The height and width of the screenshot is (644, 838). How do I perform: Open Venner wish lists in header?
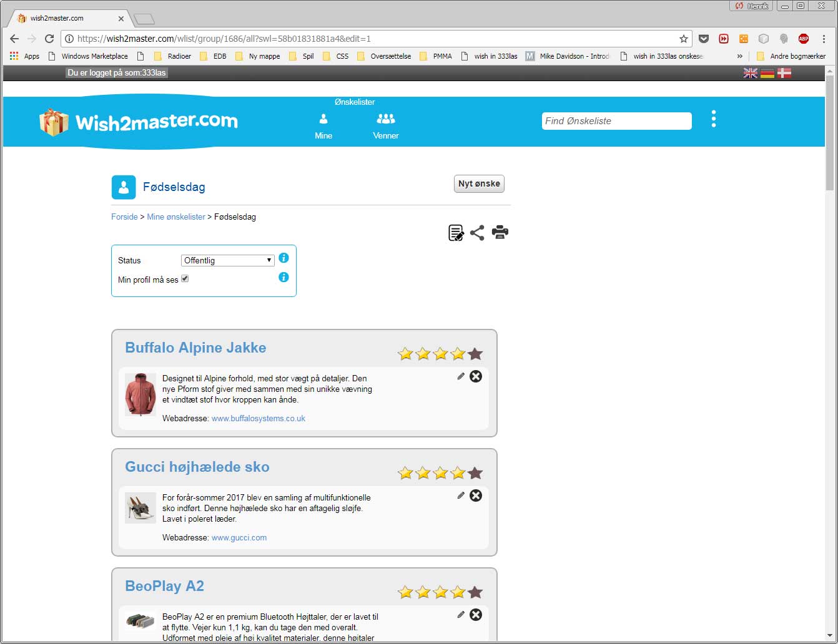[x=386, y=126]
